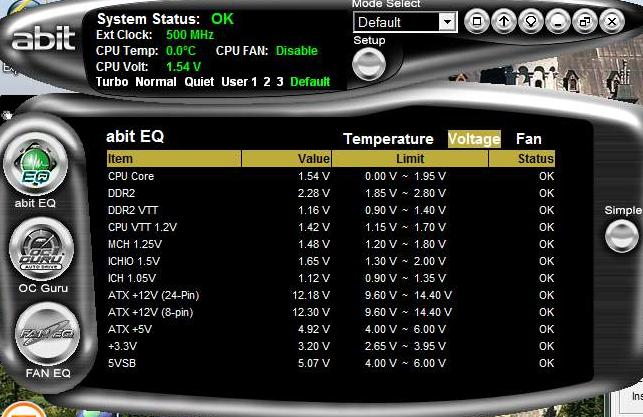This screenshot has height=417, width=643.
Task: Click the System Status OK indicator
Action: point(222,19)
